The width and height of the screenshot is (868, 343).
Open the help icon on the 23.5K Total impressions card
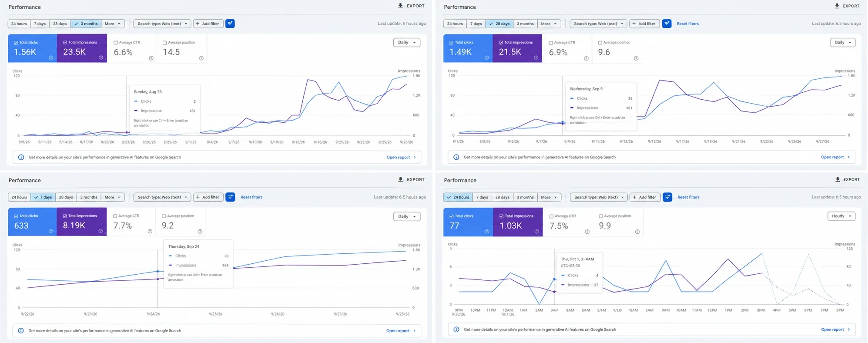[x=101, y=57]
